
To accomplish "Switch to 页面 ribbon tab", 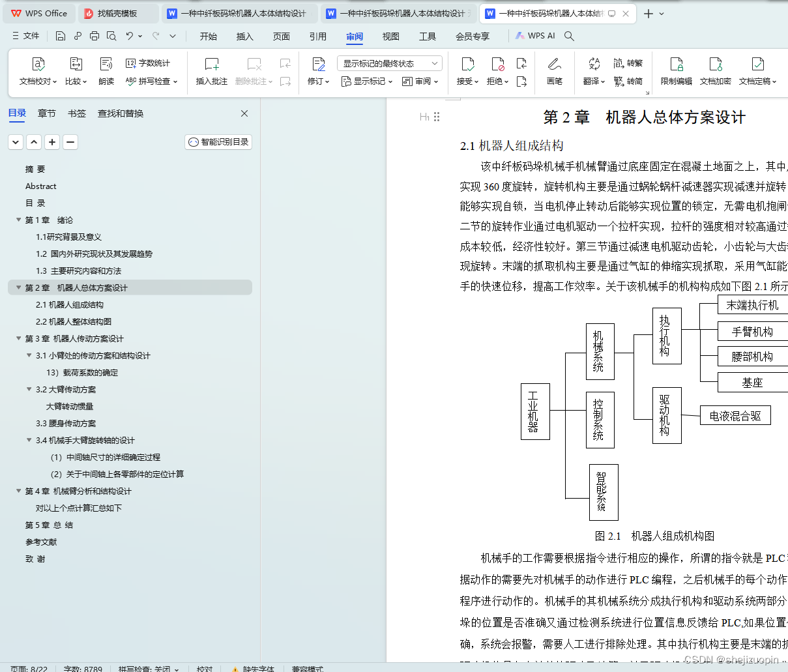I will [282, 37].
